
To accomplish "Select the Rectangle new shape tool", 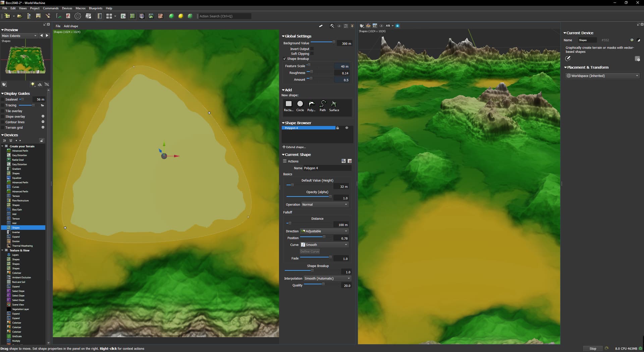I will (x=288, y=104).
